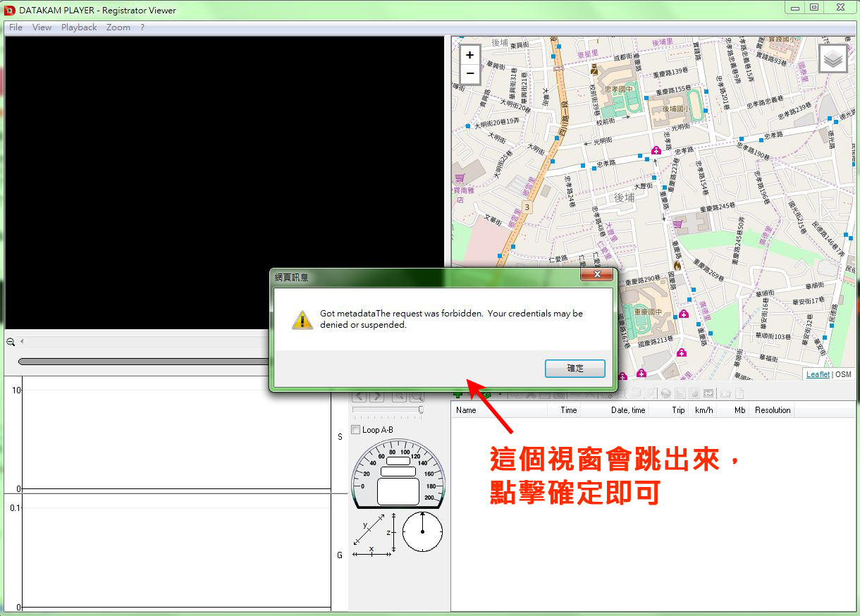Confirm the dialog with 確定 button
The width and height of the screenshot is (860, 616).
click(x=575, y=369)
